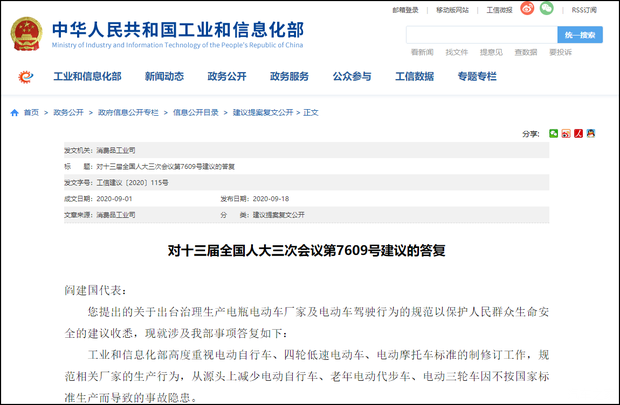Go to 政务公开 breadcrumb link
The image size is (620, 405).
(68, 113)
